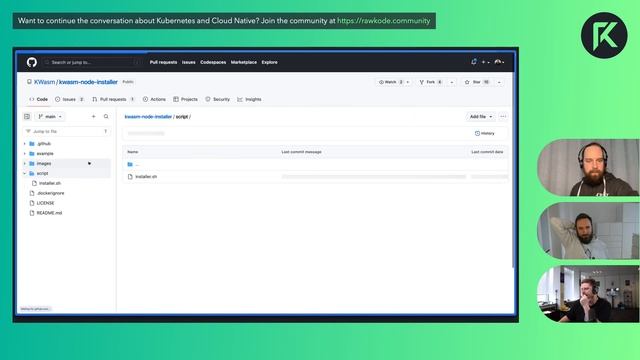
Task: Switch to the Security tab
Action: click(218, 99)
